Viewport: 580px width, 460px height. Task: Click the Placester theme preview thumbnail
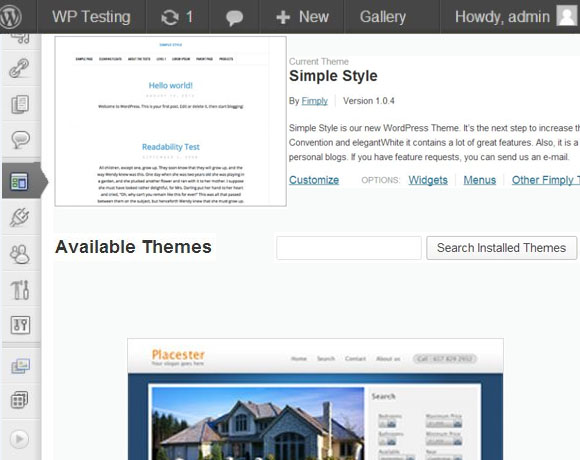point(316,399)
